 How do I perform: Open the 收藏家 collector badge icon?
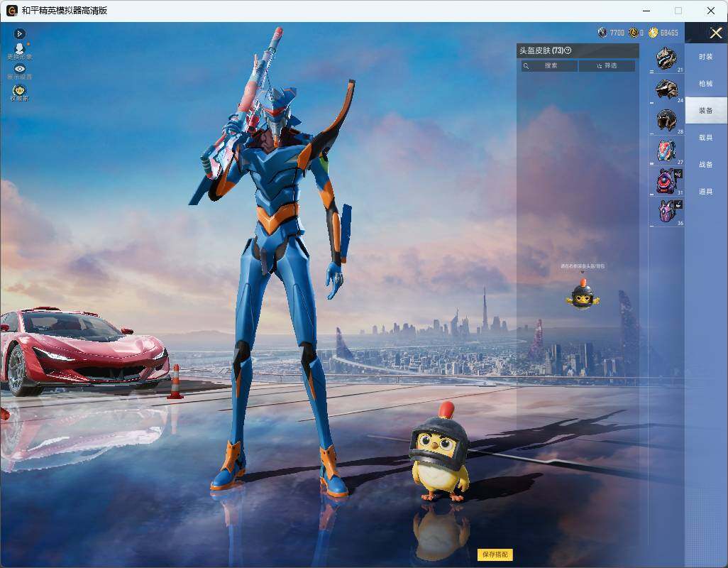pos(19,92)
